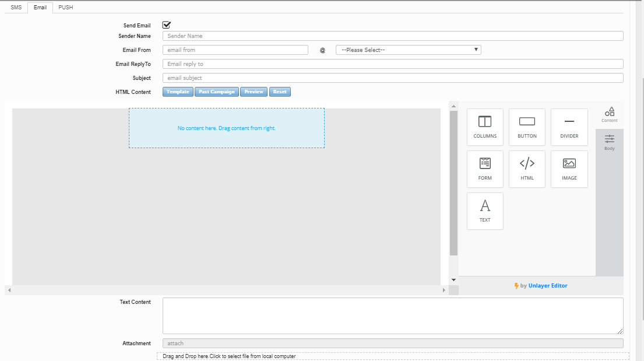
Task: Open the email domain Please Select dropdown
Action: (408, 50)
